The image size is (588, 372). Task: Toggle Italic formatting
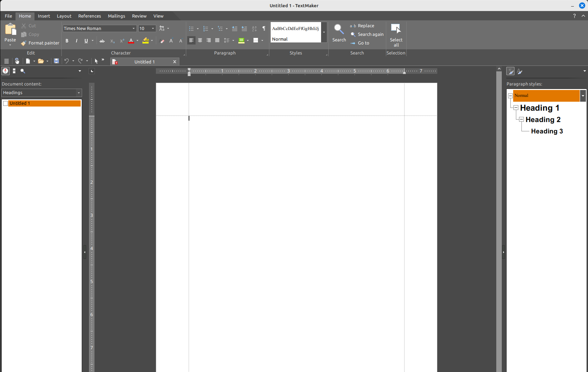coord(77,41)
